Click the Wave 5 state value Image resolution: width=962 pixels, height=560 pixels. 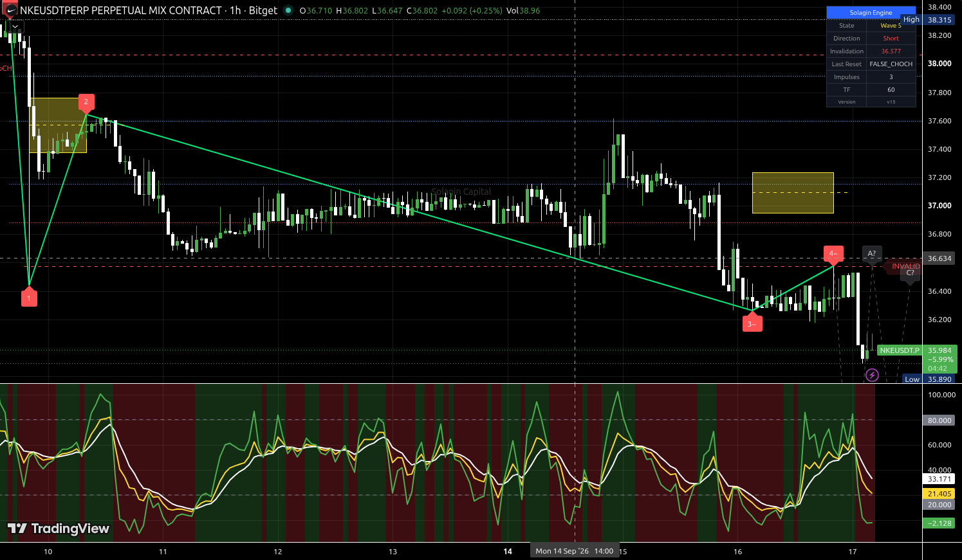(891, 26)
